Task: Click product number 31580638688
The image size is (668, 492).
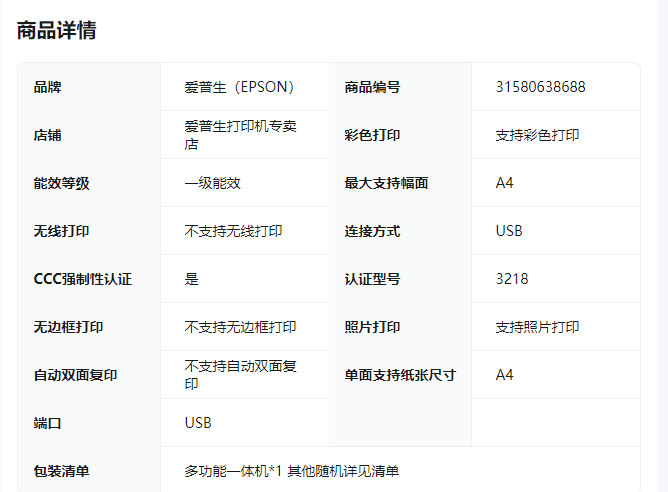Action: [541, 87]
